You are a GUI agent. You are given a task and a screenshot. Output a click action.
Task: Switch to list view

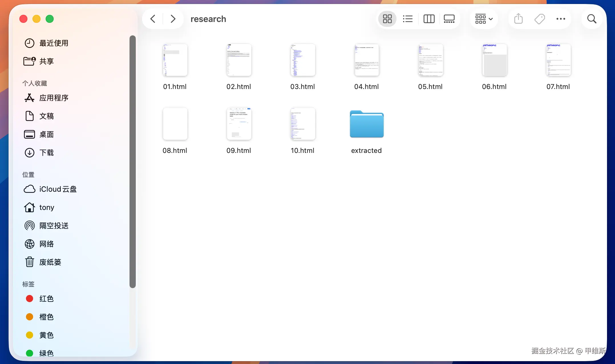tap(408, 19)
